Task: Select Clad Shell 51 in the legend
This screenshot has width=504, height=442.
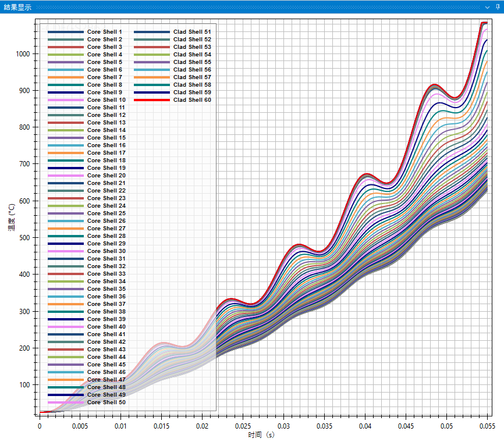Action: point(192,31)
